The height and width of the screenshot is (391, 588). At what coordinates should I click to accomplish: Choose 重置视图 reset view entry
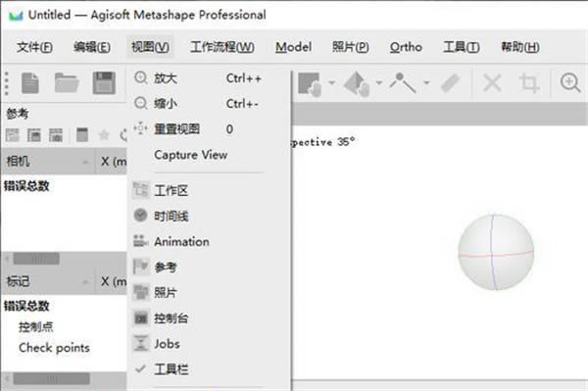pos(209,129)
